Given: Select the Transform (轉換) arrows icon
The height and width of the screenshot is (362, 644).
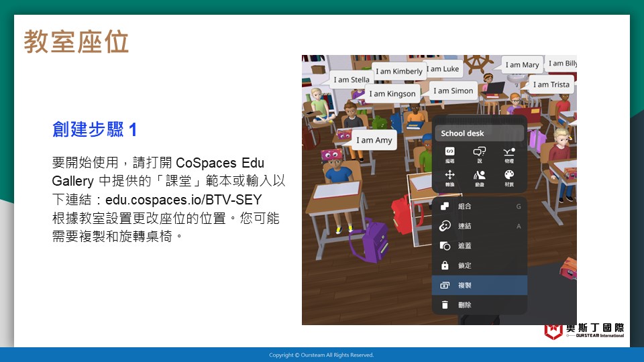Looking at the screenshot, I should click(449, 178).
